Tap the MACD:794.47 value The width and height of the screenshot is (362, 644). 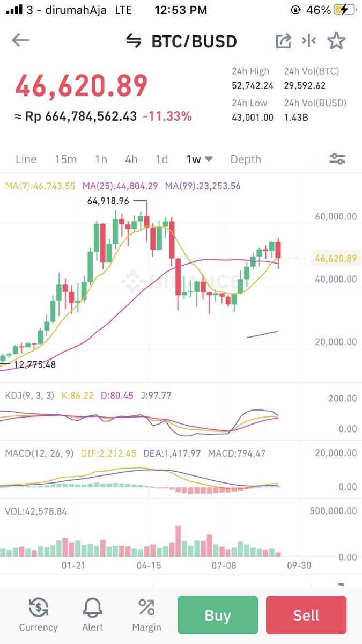237,453
